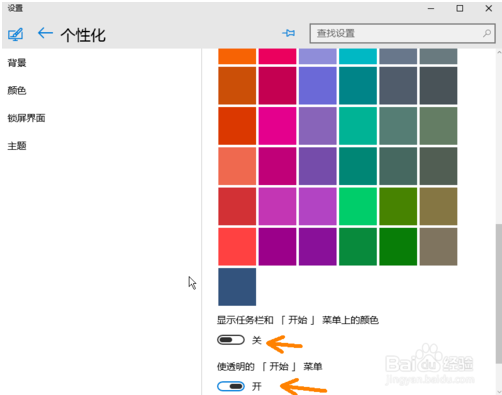Pick the hot pink magenta swatch
The image size is (502, 395).
pos(277,126)
